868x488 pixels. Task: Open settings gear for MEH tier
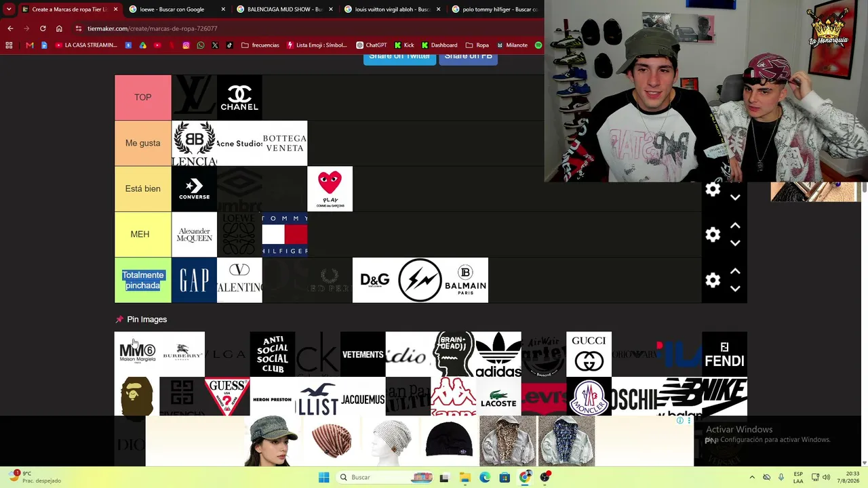pyautogui.click(x=713, y=235)
